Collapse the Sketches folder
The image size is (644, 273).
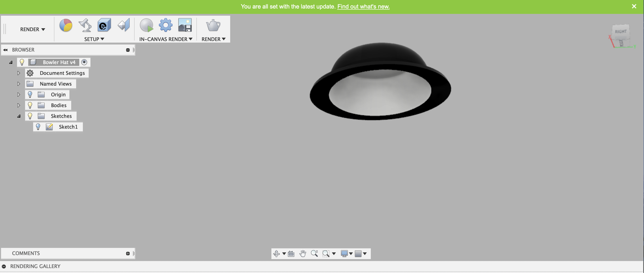click(19, 116)
